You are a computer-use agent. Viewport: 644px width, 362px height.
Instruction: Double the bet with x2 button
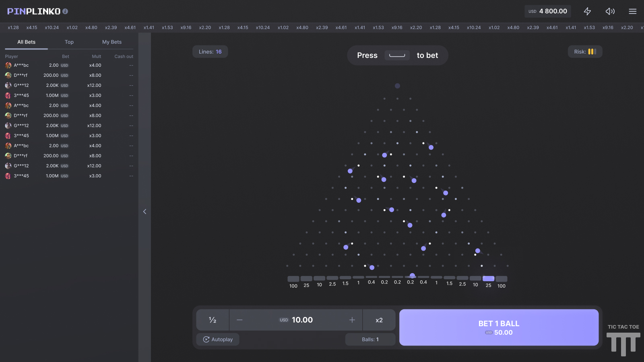(x=379, y=320)
